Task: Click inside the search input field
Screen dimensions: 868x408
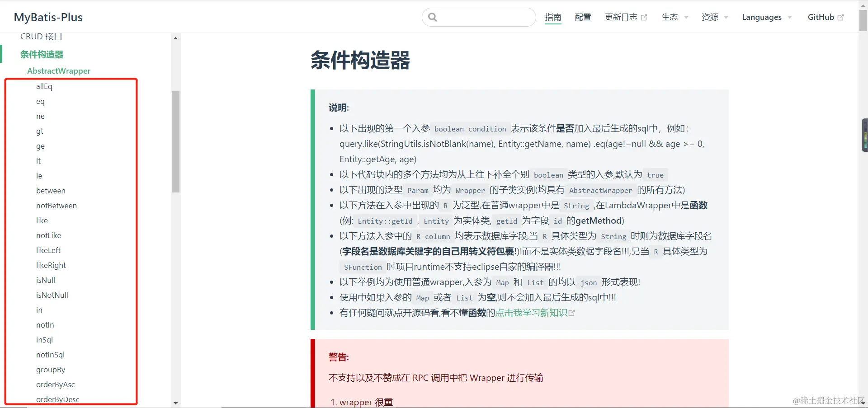Action: [x=479, y=17]
